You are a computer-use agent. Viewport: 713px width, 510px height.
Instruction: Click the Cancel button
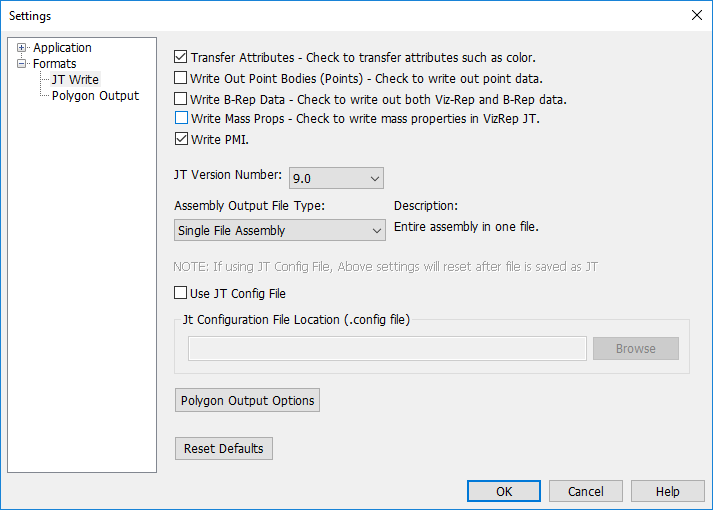(585, 491)
